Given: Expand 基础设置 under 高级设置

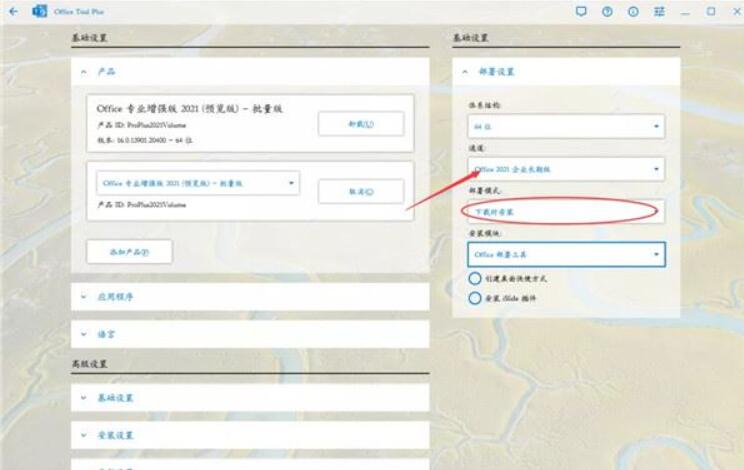Looking at the screenshot, I should 250,397.
